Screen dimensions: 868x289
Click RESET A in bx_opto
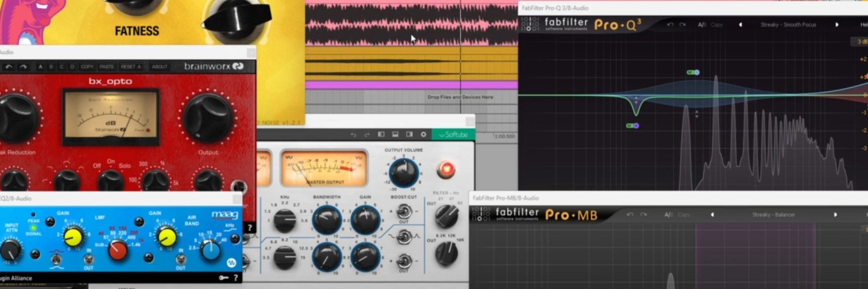131,67
